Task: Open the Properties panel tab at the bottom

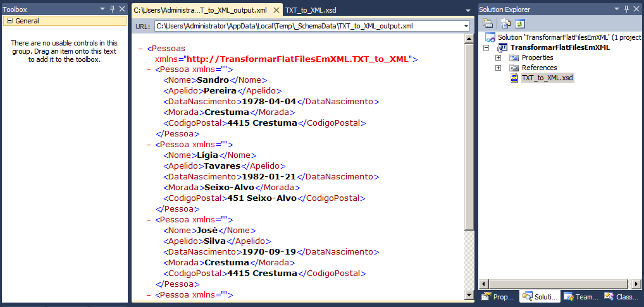Action: (x=498, y=297)
